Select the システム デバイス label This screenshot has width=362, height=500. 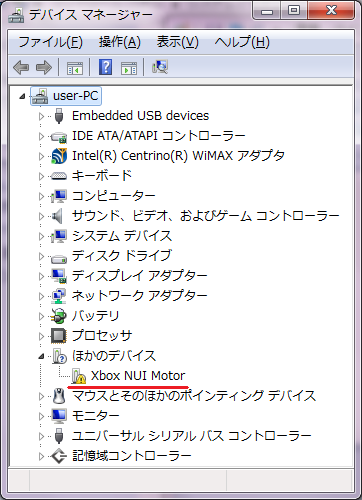tap(122, 236)
